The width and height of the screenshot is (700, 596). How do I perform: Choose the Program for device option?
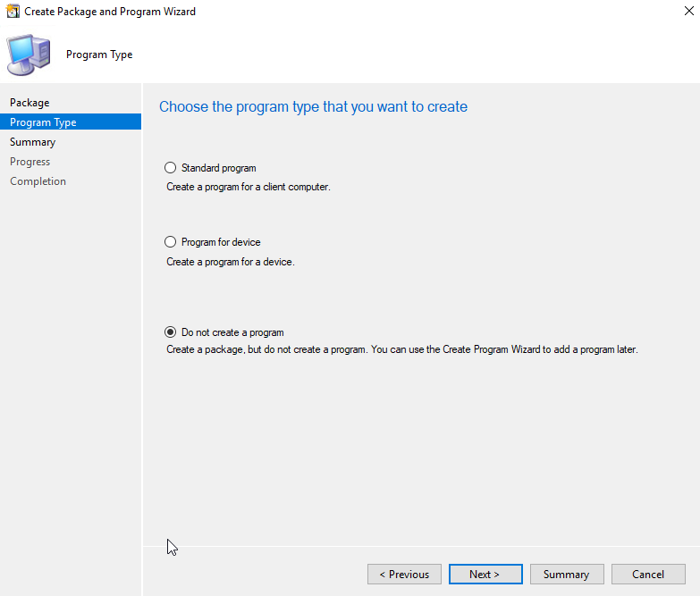tap(171, 242)
